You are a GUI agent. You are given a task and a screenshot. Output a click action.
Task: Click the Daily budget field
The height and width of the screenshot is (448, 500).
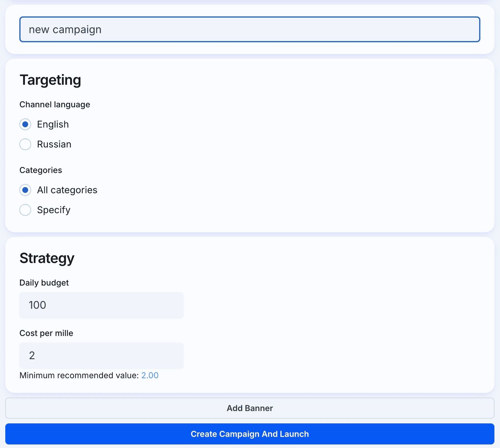click(101, 305)
